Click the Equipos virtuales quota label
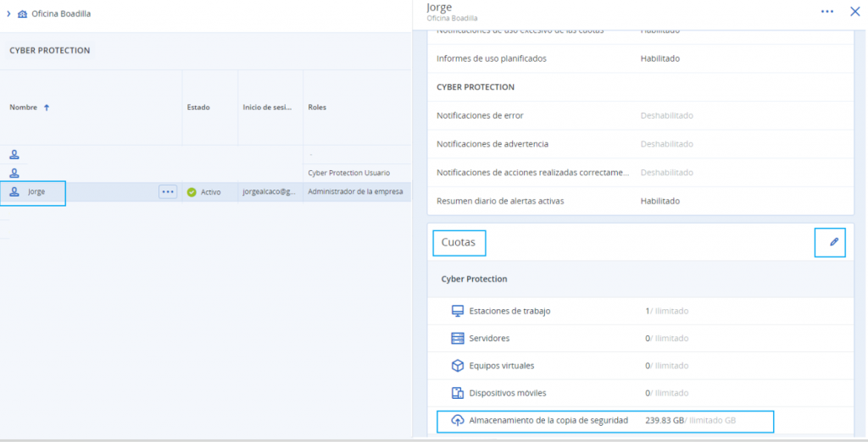Image resolution: width=868 pixels, height=442 pixels. pos(502,366)
